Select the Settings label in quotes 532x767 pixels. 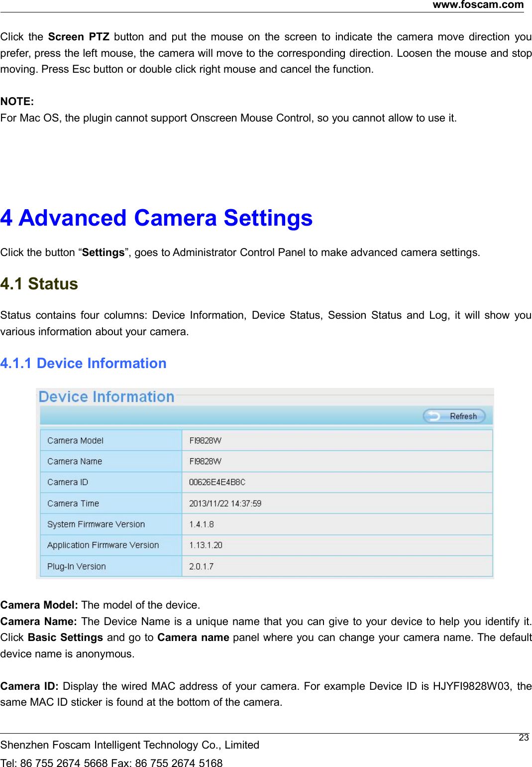pyautogui.click(x=103, y=253)
